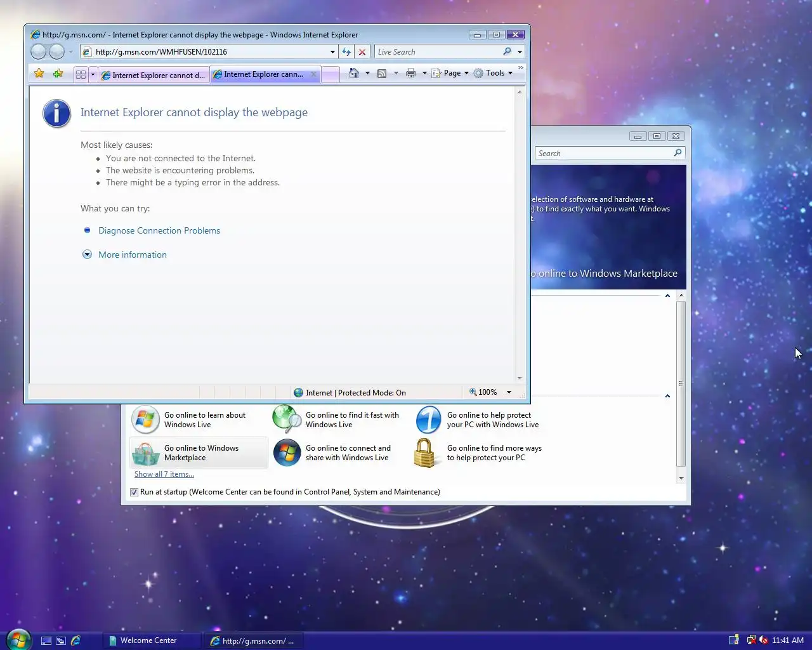Viewport: 812px width, 650px height.
Task: Click the Add to Favorites icon
Action: 58,74
